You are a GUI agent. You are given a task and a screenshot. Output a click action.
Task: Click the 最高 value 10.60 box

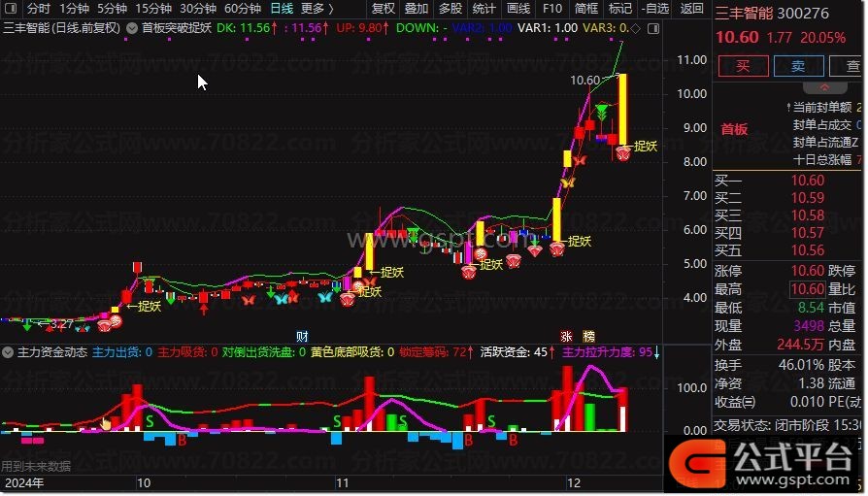pyautogui.click(x=808, y=289)
